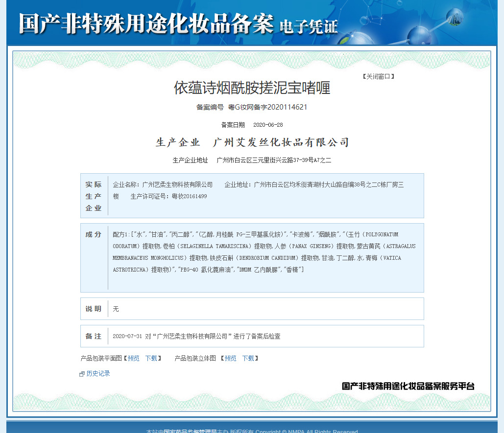Click the 备注 entry dated 2020-07-31

point(196,336)
